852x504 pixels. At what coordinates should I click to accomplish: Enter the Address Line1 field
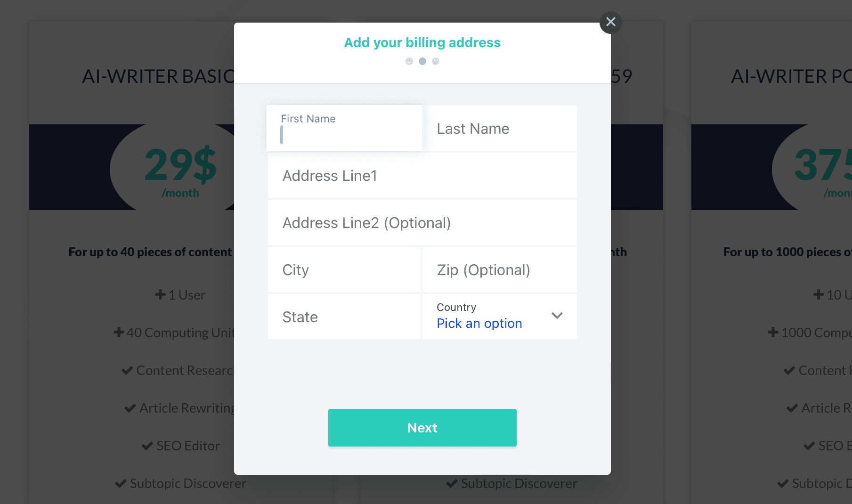[x=422, y=176]
